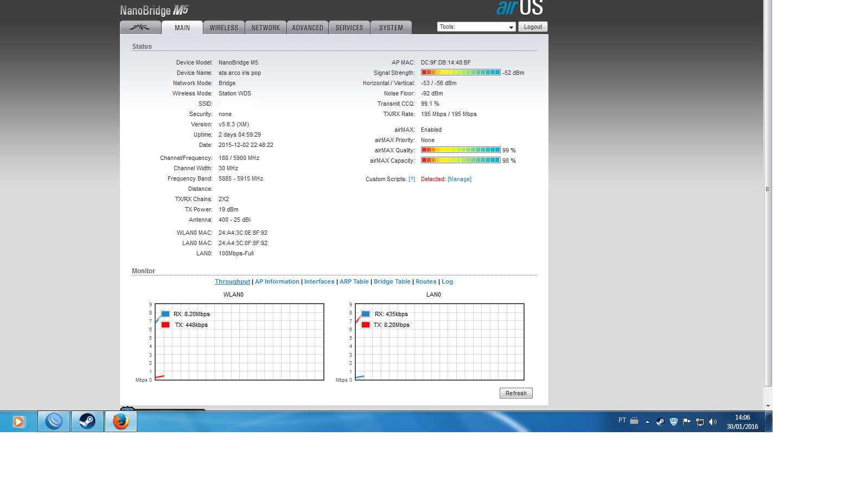This screenshot has height=488, width=868.
Task: Click the TX/RX Rate '195 Mbps / 195 Mbps'
Action: tap(449, 114)
